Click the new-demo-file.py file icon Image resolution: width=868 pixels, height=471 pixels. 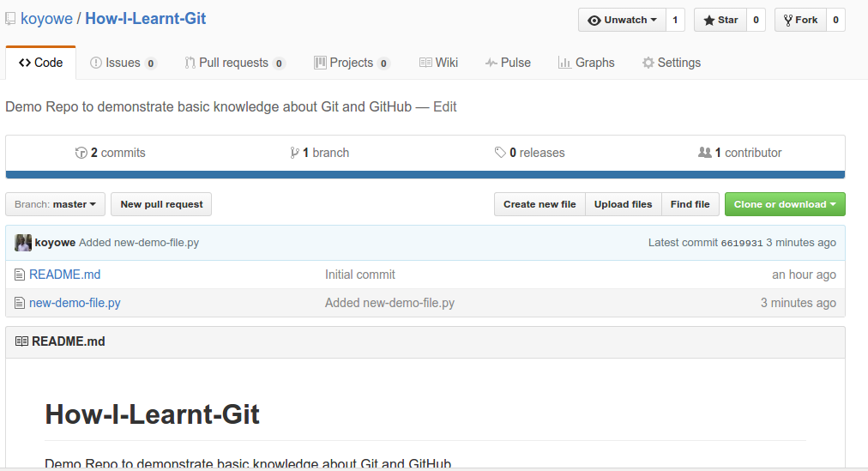pyautogui.click(x=21, y=303)
